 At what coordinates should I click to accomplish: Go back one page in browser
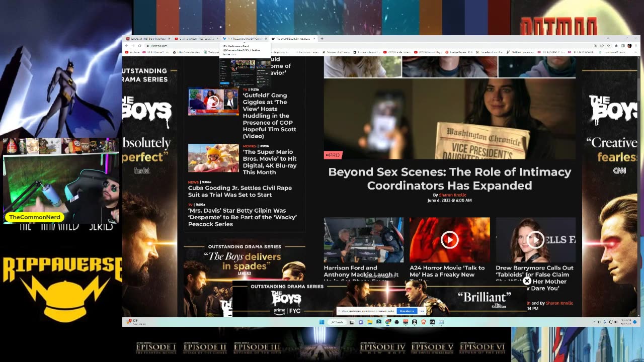[127, 46]
